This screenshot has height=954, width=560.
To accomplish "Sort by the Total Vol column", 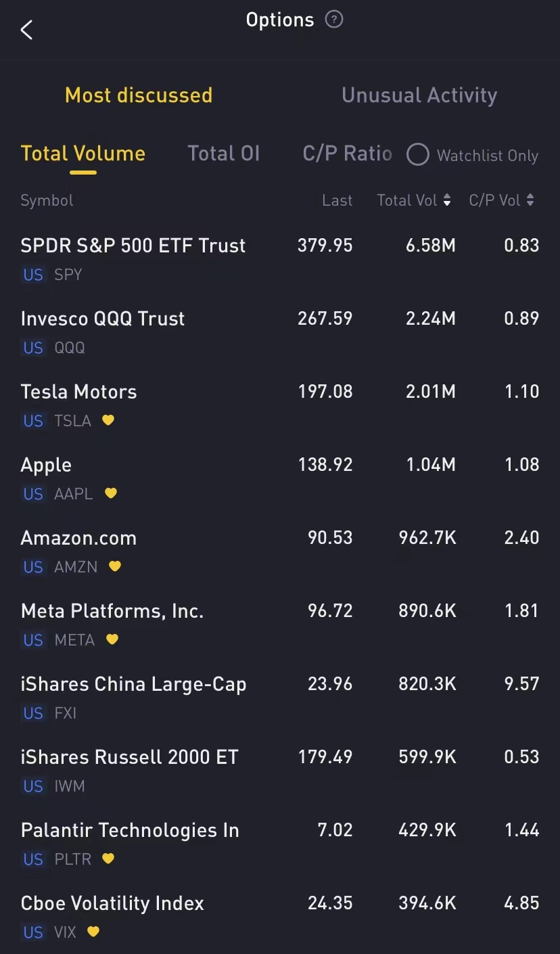I will 414,200.
